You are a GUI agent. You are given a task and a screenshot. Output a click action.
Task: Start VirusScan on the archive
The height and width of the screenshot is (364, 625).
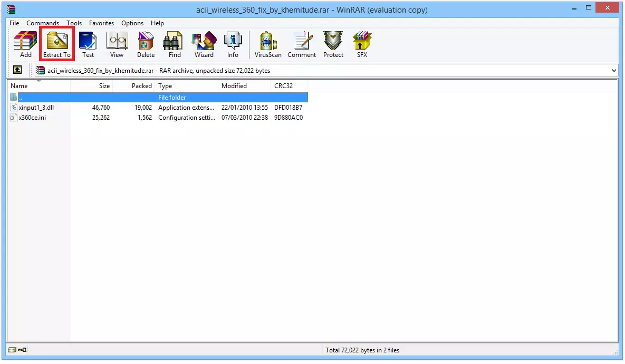click(x=268, y=44)
